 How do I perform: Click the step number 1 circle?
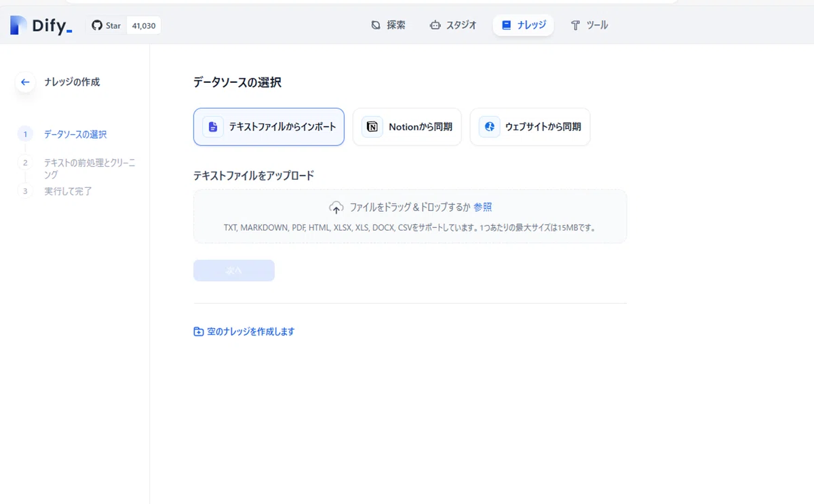(25, 134)
